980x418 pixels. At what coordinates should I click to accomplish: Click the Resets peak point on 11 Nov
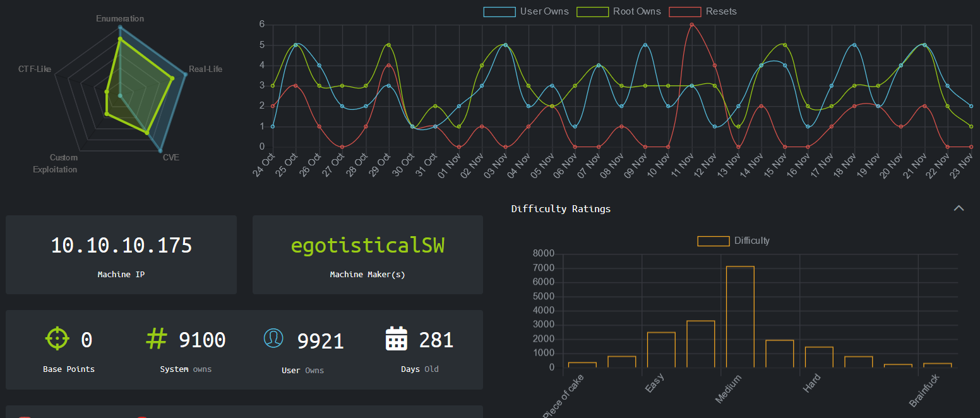pyautogui.click(x=692, y=25)
